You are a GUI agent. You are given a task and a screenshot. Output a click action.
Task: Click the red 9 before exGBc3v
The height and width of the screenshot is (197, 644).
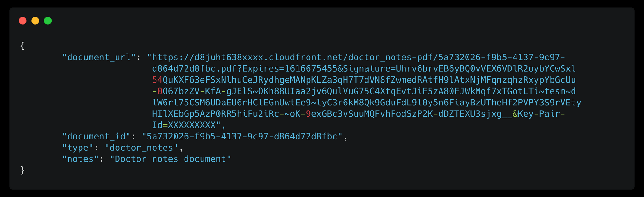(308, 114)
